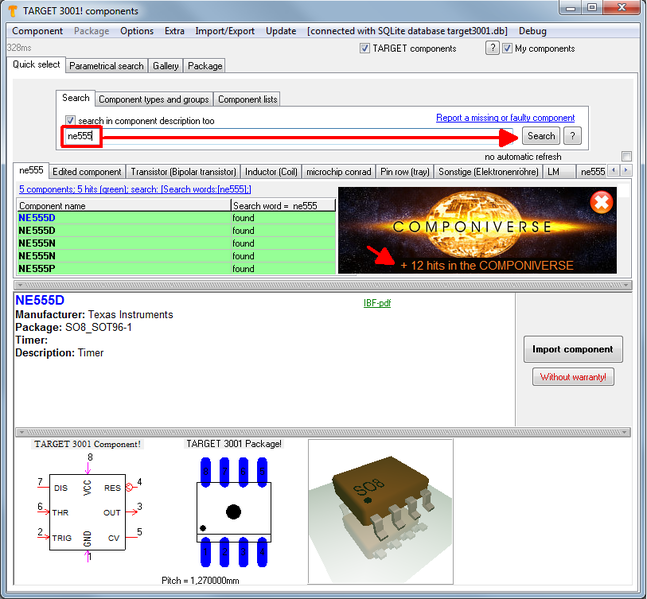Click the help question mark beside Search button

572,136
